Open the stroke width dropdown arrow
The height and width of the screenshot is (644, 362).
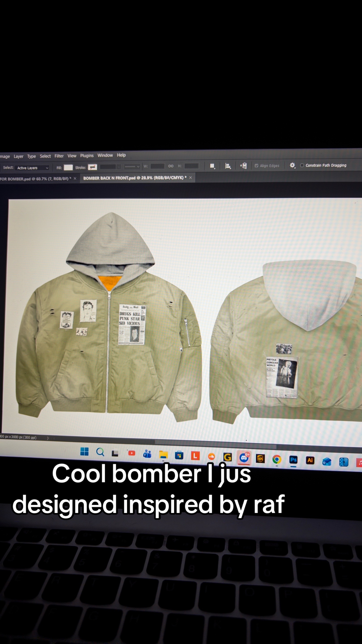[x=119, y=167]
